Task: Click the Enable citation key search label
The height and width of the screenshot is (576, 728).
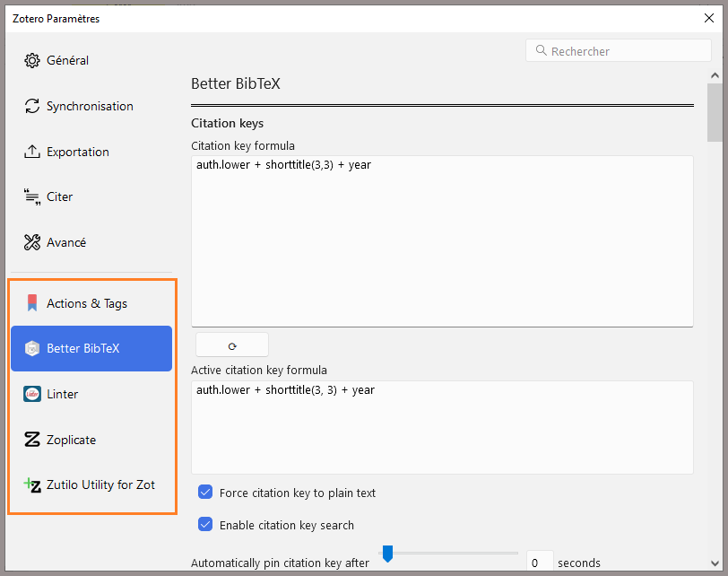Action: click(x=287, y=525)
